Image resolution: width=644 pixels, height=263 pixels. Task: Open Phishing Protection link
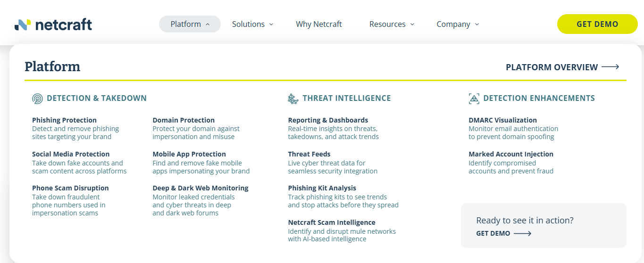point(64,120)
